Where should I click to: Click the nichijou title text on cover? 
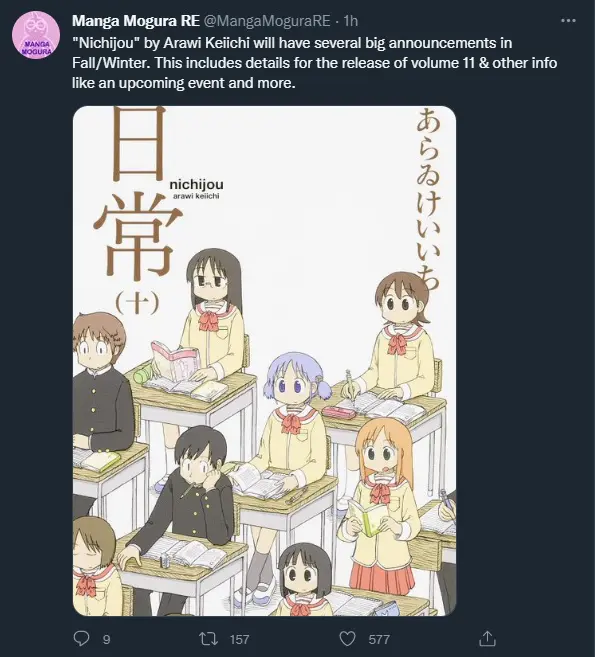196,185
